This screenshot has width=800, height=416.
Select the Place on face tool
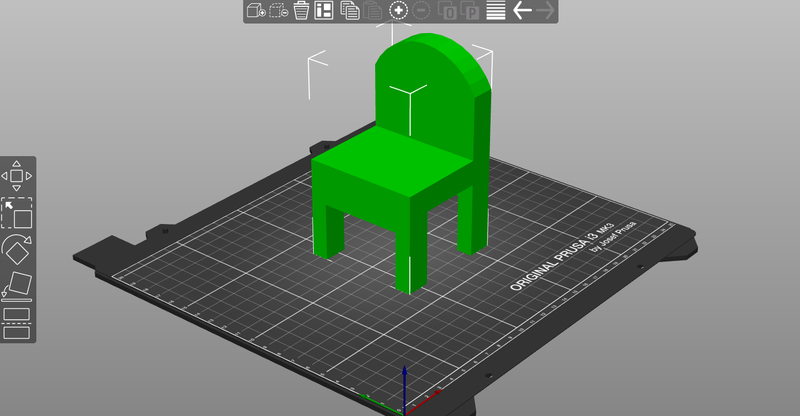pyautogui.click(x=17, y=287)
